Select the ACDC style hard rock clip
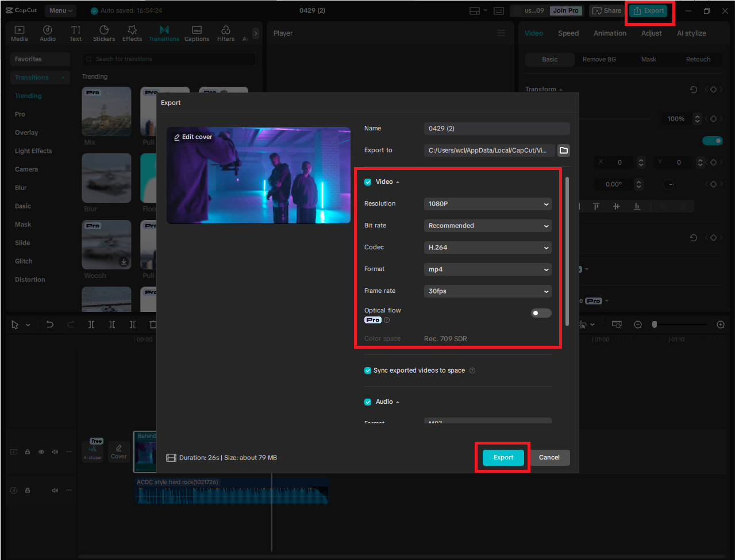This screenshot has height=560, width=735. click(x=232, y=491)
